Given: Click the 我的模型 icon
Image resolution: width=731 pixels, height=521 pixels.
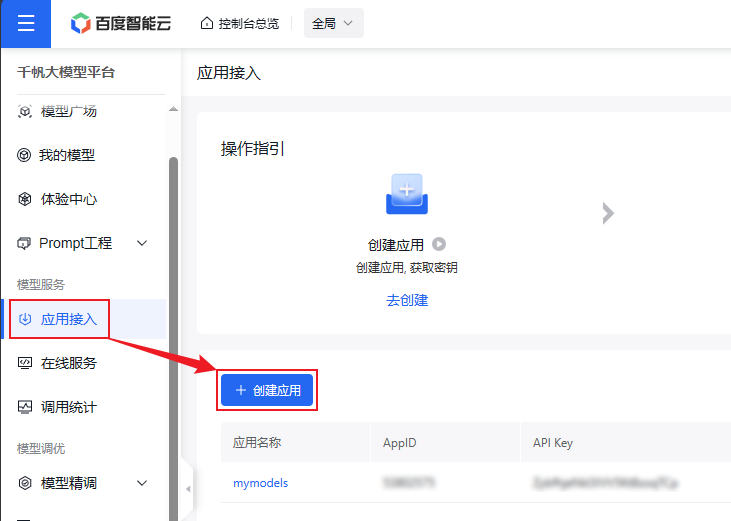Looking at the screenshot, I should pos(24,155).
